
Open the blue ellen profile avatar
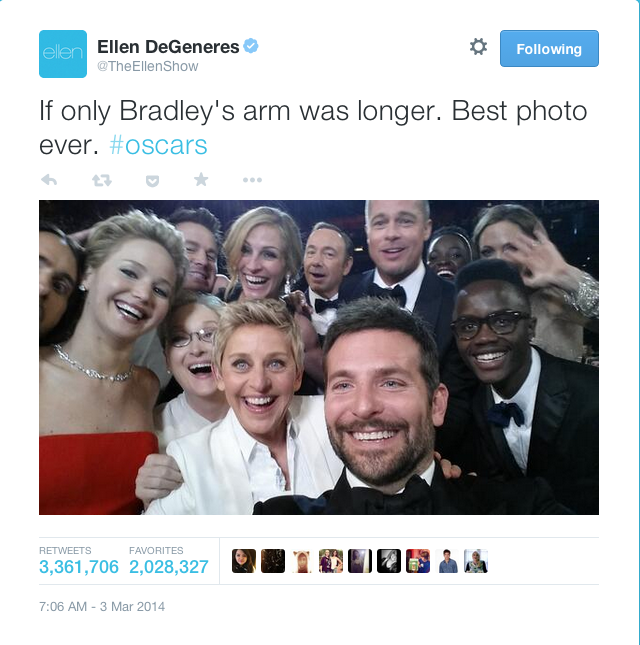tap(63, 54)
